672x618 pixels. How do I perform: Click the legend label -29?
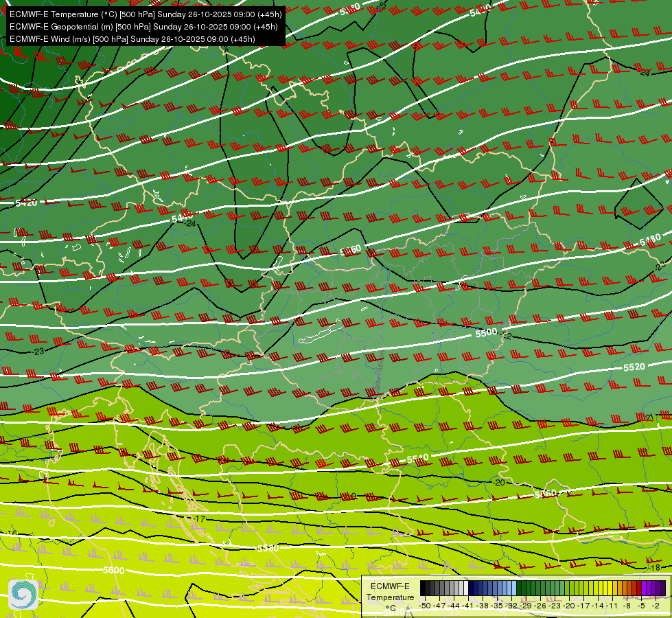coord(526,606)
